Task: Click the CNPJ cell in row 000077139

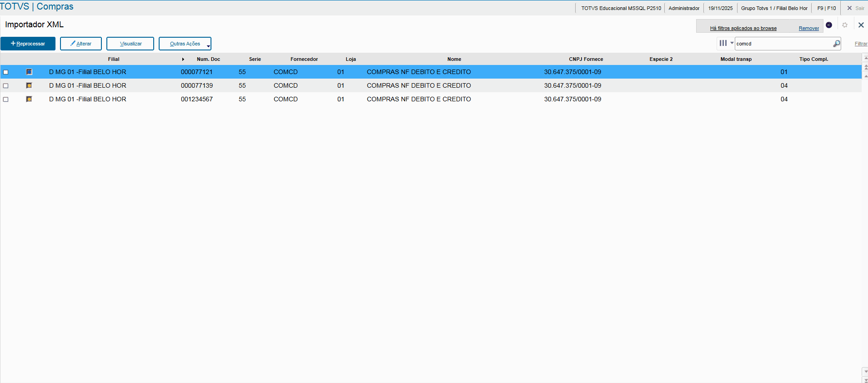Action: pos(572,85)
